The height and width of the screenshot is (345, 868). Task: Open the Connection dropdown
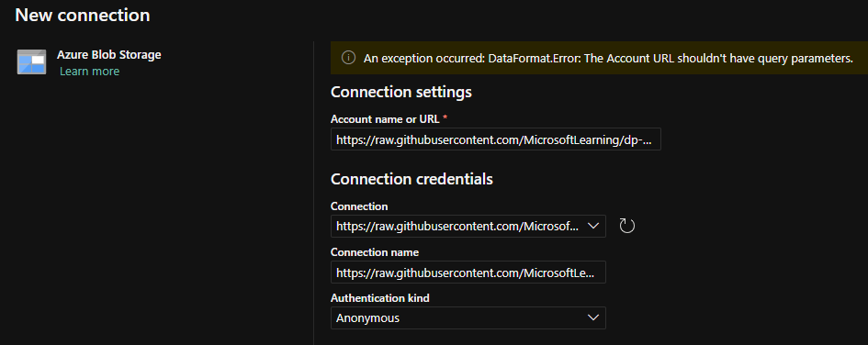[x=468, y=226]
